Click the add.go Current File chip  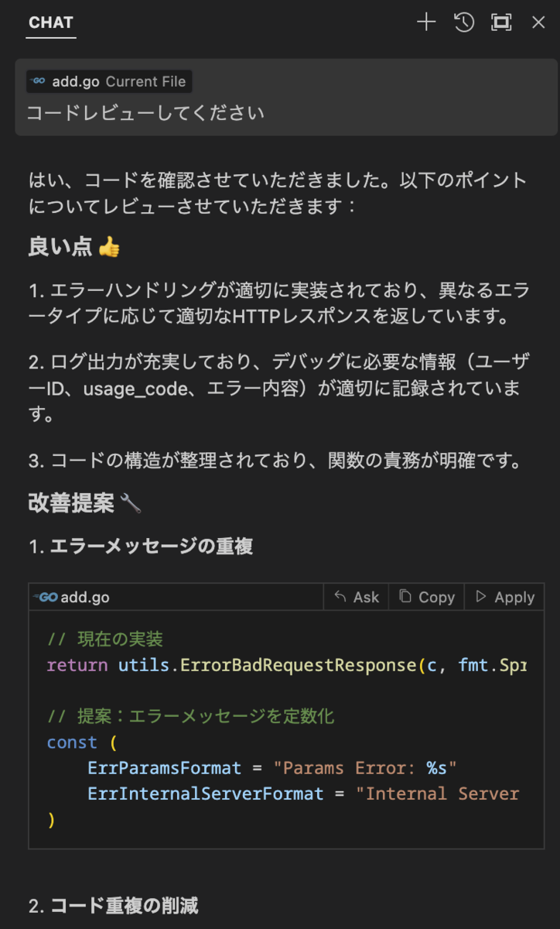109,81
